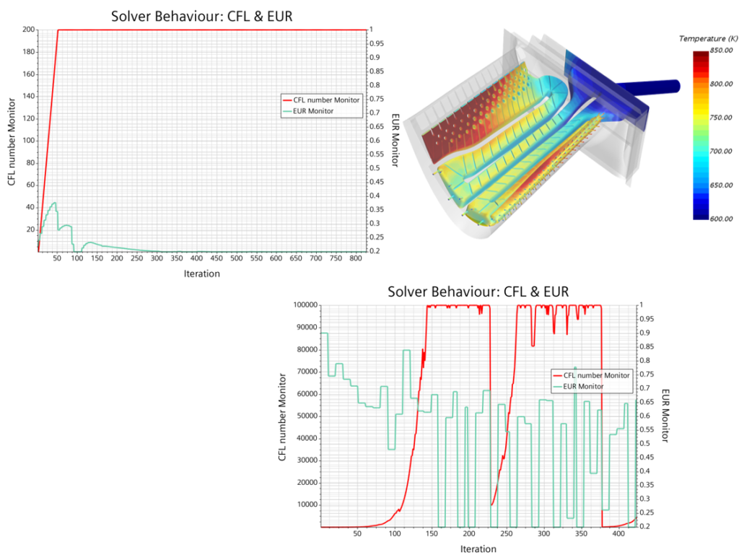Click the green line icon in top plot legend
Image resolution: width=739 pixels, height=560 pixels.
coord(287,111)
